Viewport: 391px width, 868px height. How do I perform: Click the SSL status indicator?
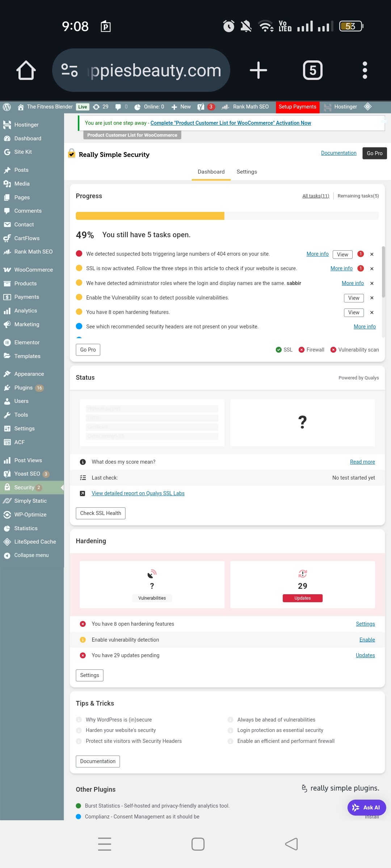point(284,350)
